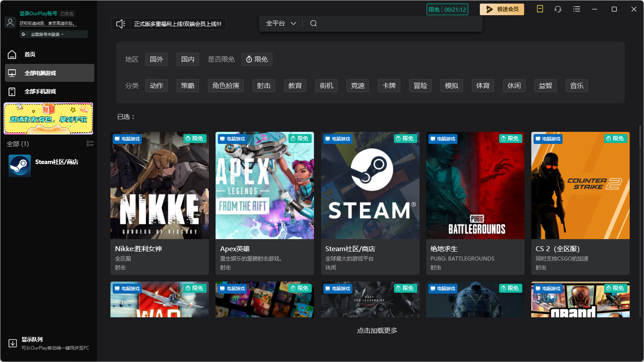The image size is (644, 362).
Task: Open Steam社区/商店 in the sidebar list
Action: click(x=49, y=166)
